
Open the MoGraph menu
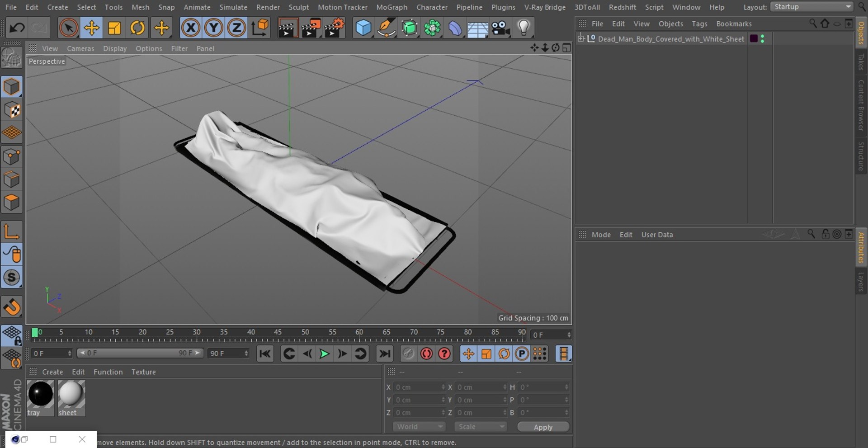click(x=392, y=7)
